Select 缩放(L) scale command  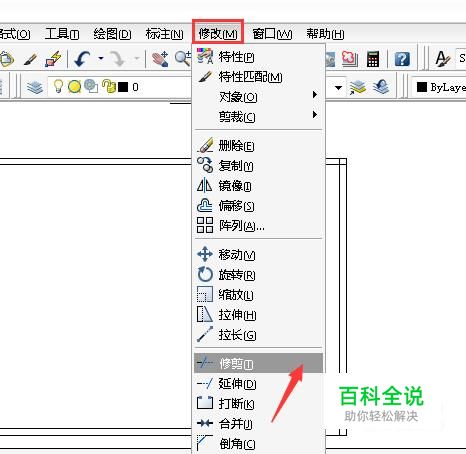258,295
